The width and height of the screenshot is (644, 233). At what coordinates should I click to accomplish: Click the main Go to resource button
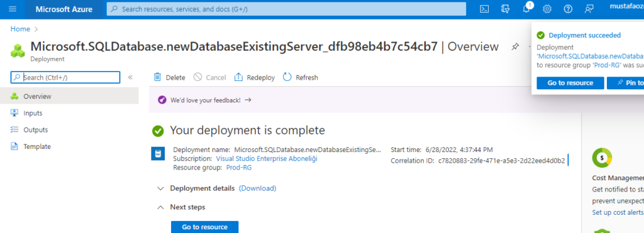pyautogui.click(x=204, y=227)
